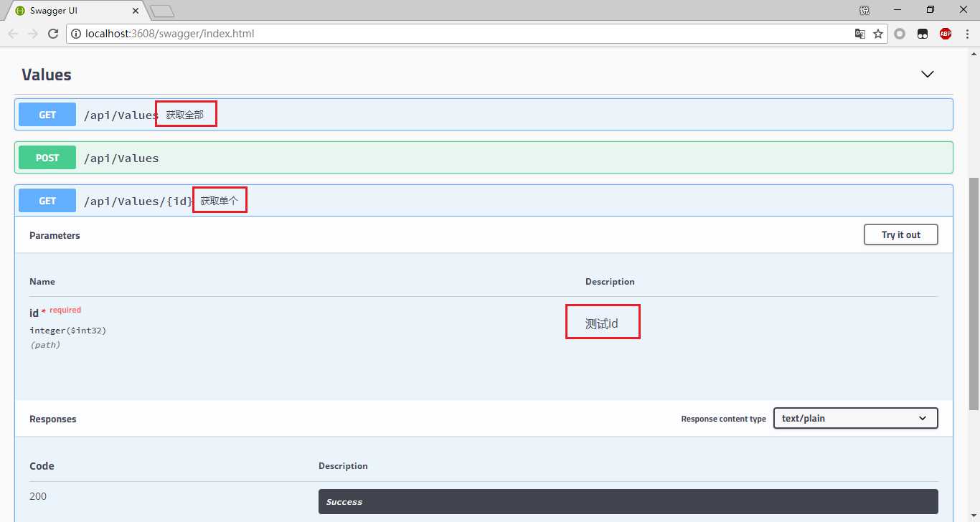Click the green POST method badge
The height and width of the screenshot is (522, 980).
pyautogui.click(x=47, y=158)
